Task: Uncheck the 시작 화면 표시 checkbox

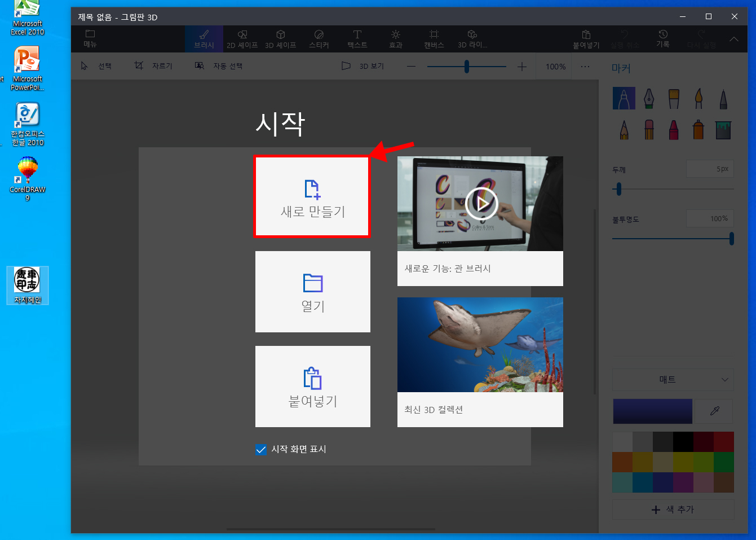Action: pyautogui.click(x=261, y=450)
